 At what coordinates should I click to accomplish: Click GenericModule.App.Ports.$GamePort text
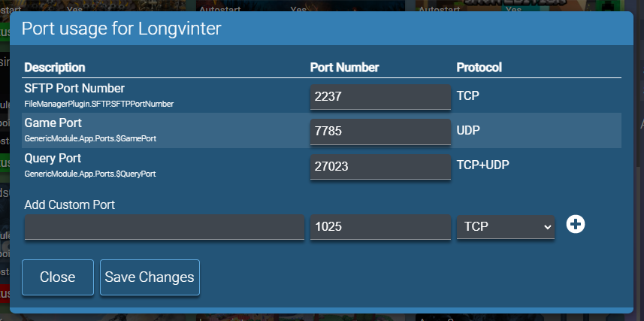click(90, 138)
